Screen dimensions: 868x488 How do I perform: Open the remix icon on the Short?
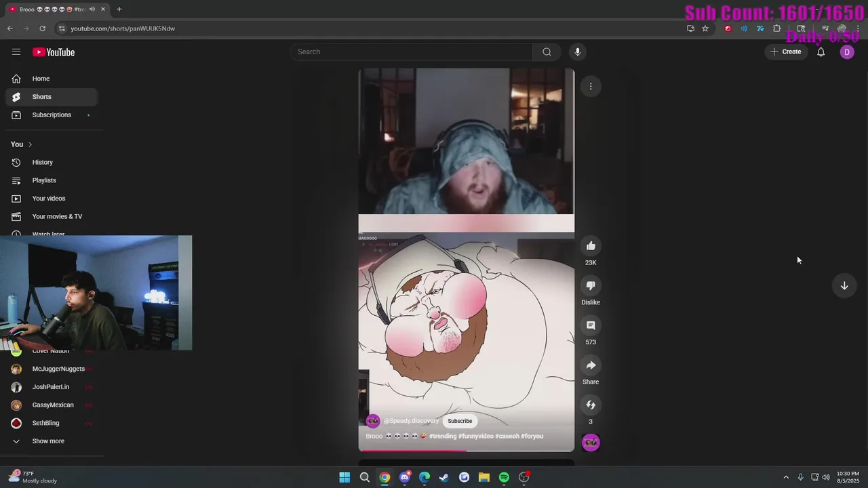click(x=591, y=405)
